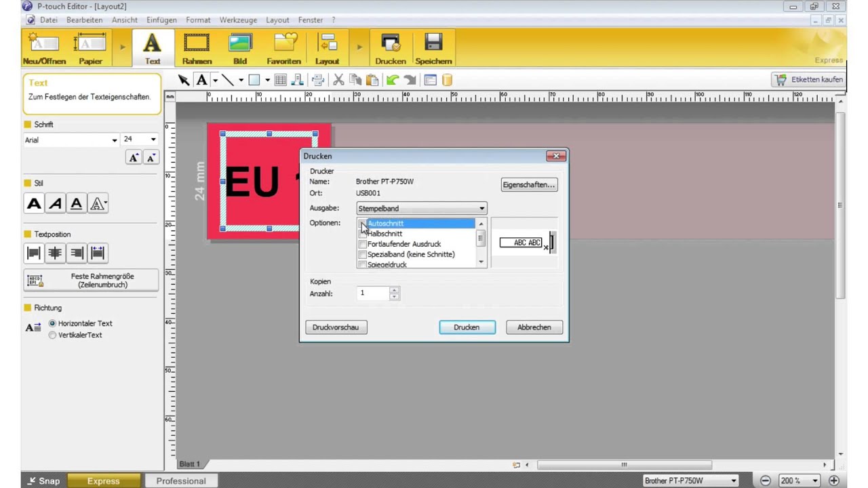Click the Eigenschaften... button
The image size is (868, 488).
click(529, 184)
